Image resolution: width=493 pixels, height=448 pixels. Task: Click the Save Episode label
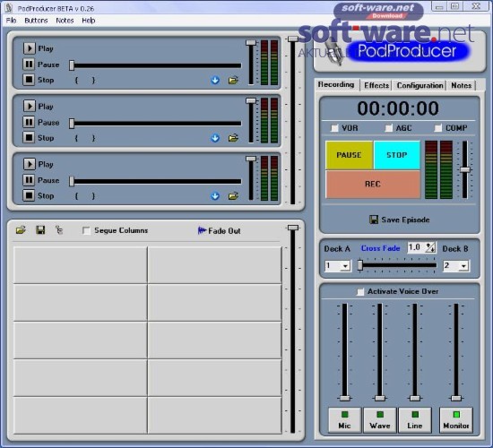coord(405,220)
